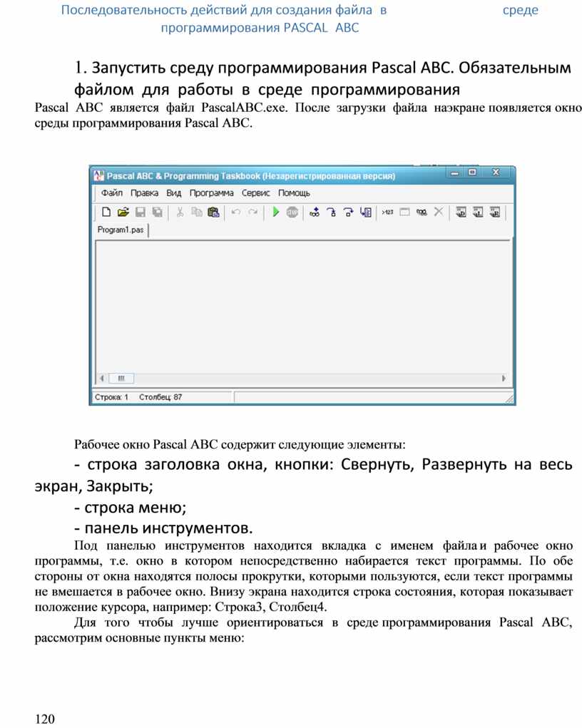Click the Open file folder icon
Image resolution: width=582 pixels, height=728 pixels.
point(123,212)
